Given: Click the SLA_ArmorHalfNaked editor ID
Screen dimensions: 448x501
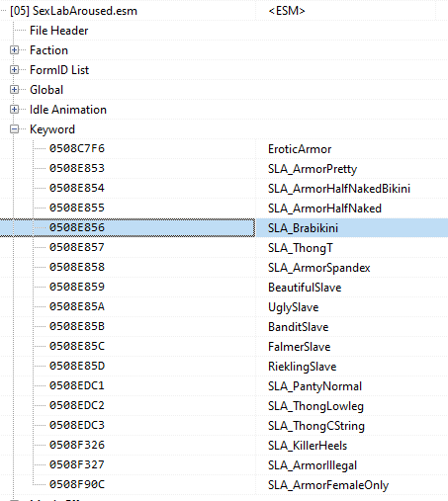Looking at the screenshot, I should point(324,209).
